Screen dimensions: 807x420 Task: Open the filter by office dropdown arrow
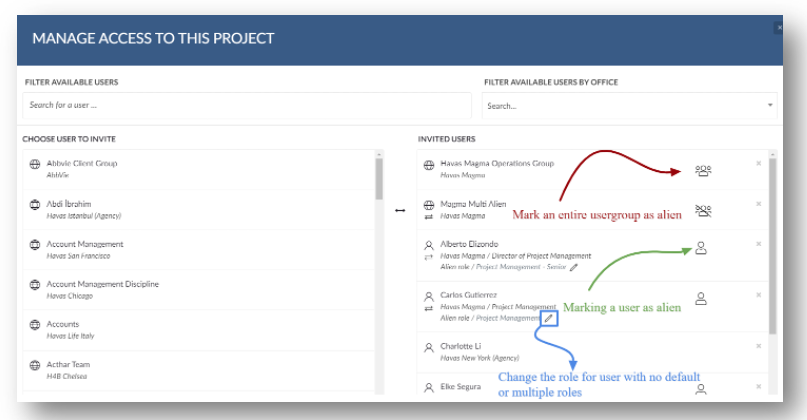770,105
